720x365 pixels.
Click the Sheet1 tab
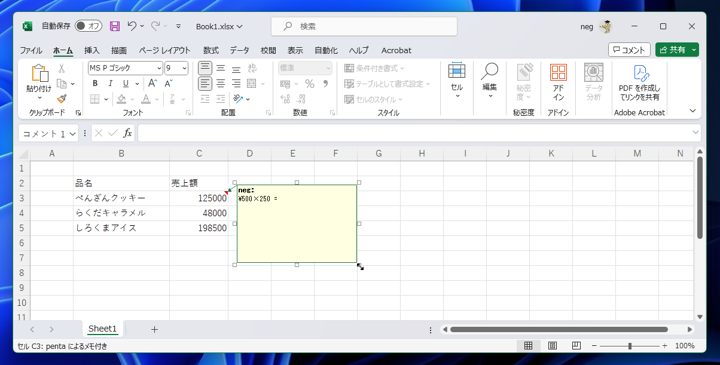[x=102, y=329]
